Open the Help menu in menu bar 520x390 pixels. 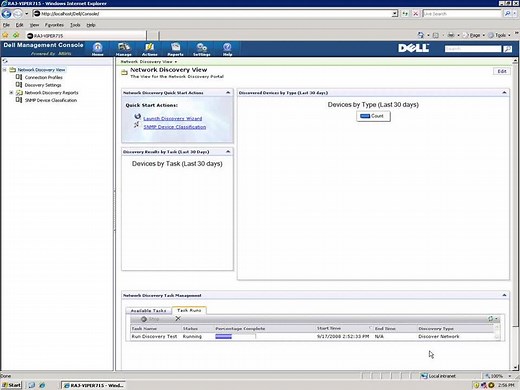91,25
